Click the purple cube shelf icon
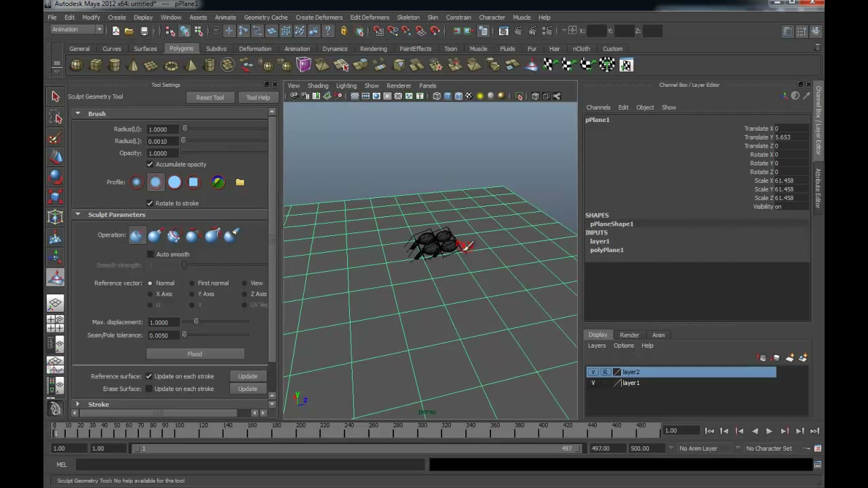 (x=304, y=65)
